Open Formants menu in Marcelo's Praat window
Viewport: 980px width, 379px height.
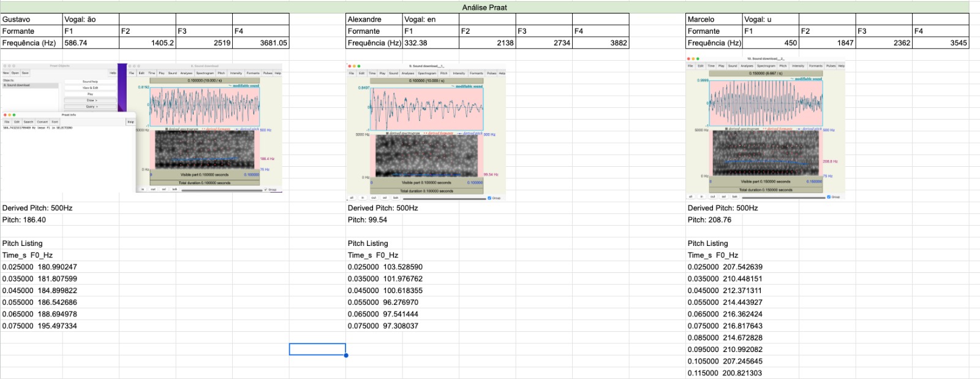click(x=815, y=66)
